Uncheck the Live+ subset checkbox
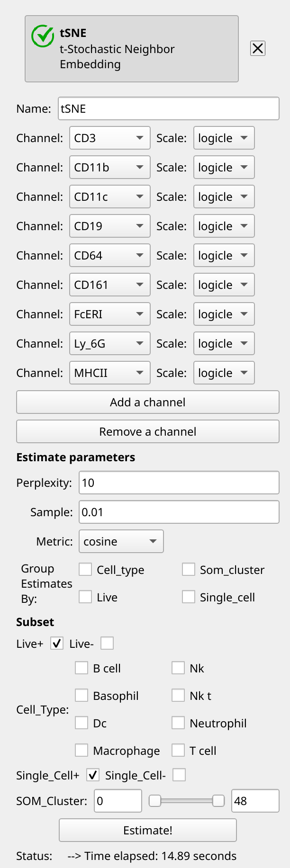Image resolution: width=290 pixels, height=868 pixels. coord(57,643)
